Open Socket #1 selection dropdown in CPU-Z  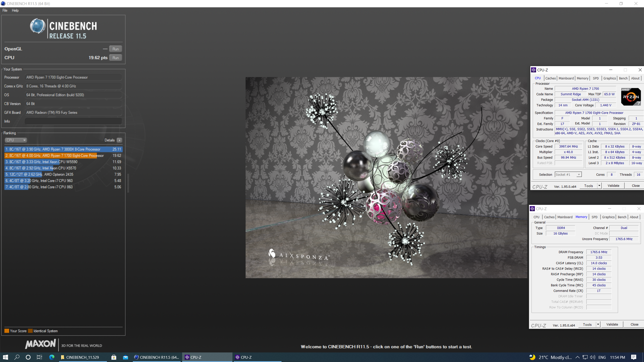click(x=568, y=174)
